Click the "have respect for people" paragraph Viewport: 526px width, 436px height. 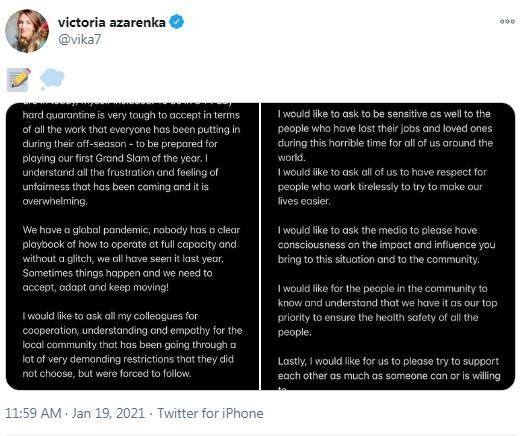[382, 186]
